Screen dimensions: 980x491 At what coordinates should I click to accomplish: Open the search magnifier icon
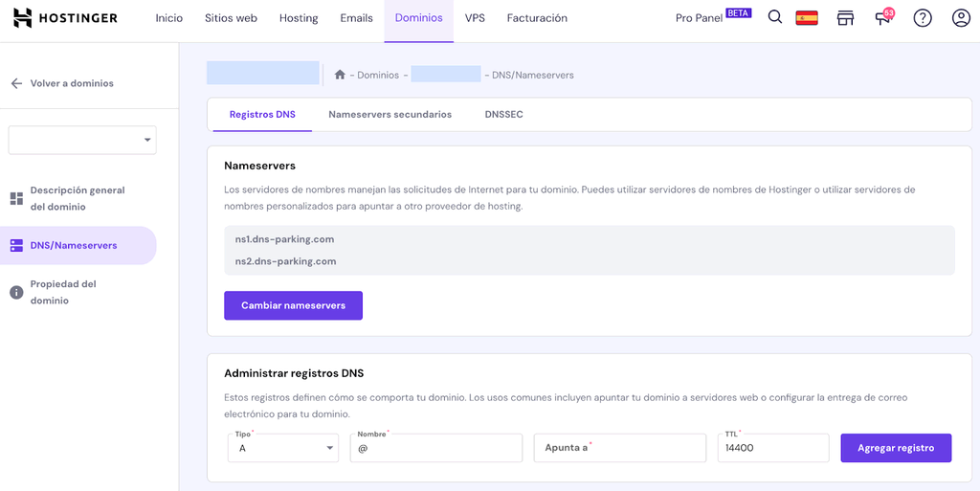point(775,18)
